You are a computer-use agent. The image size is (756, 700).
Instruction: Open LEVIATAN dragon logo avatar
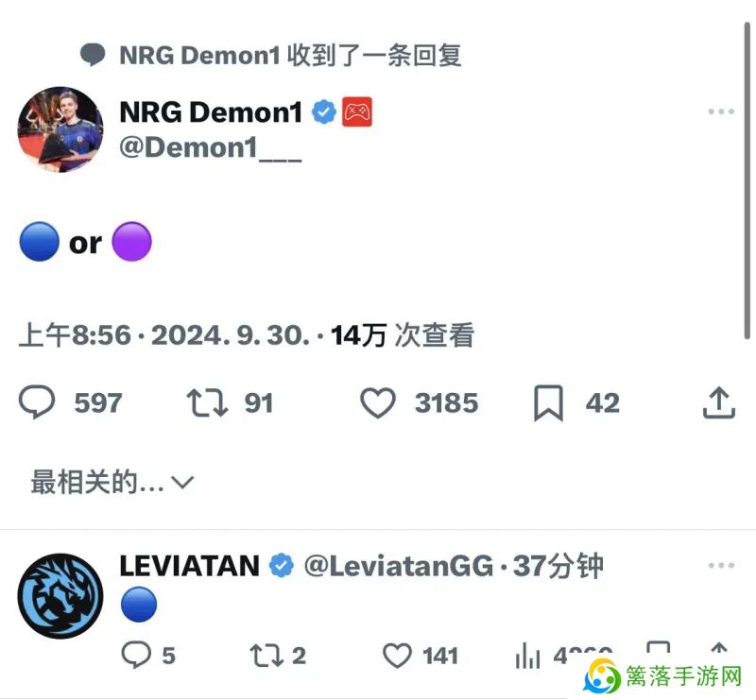(60, 596)
